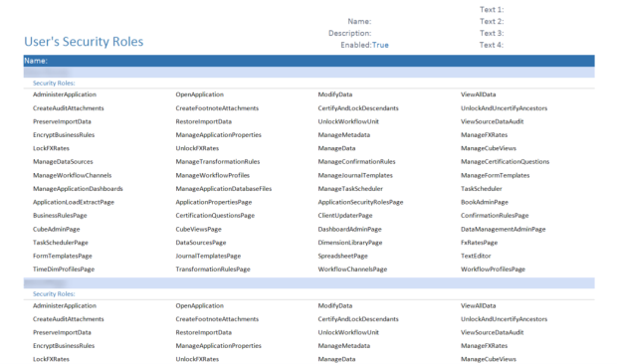The height and width of the screenshot is (364, 617).
Task: Select ManageApplicationDashboards
Action: coord(78,189)
